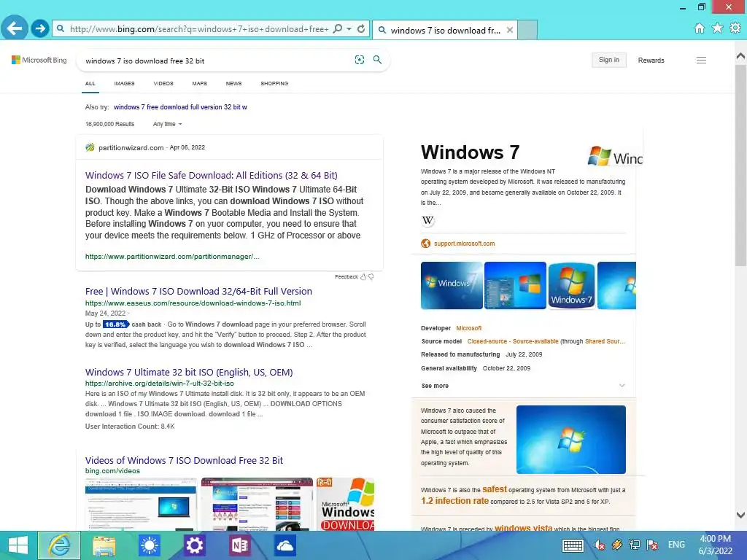Open the first Windows 7 image thumbnail

tap(452, 285)
